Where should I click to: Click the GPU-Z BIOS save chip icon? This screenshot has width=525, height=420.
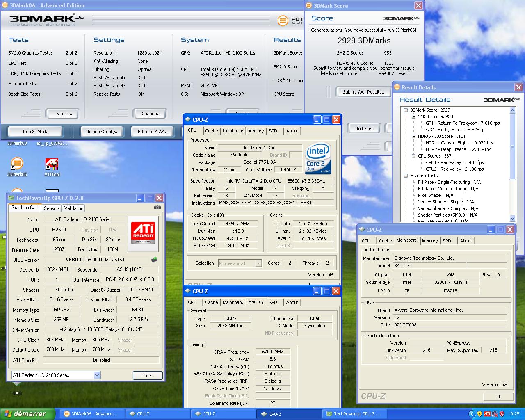(x=154, y=259)
